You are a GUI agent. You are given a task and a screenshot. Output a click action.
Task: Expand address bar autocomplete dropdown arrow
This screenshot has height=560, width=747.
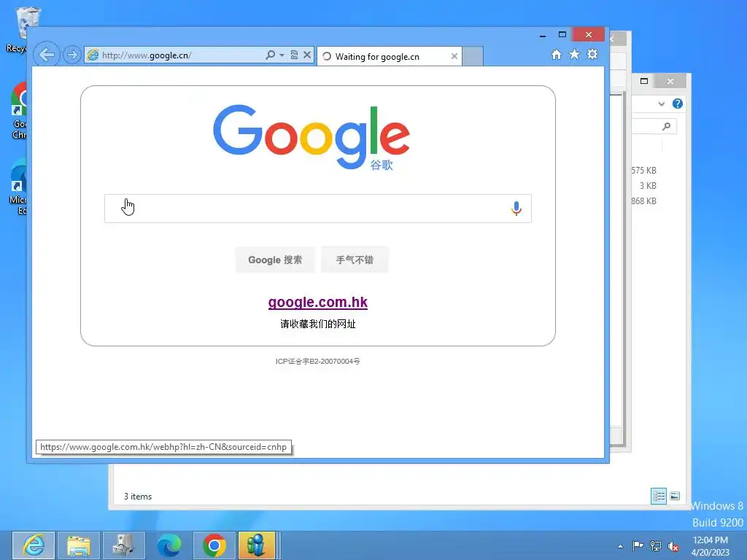[x=282, y=55]
